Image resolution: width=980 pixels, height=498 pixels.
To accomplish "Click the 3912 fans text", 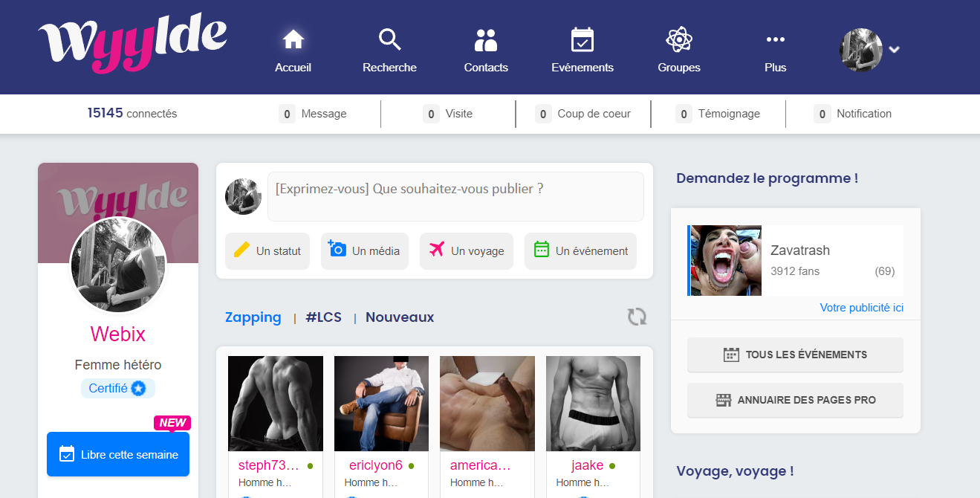I will 795,271.
